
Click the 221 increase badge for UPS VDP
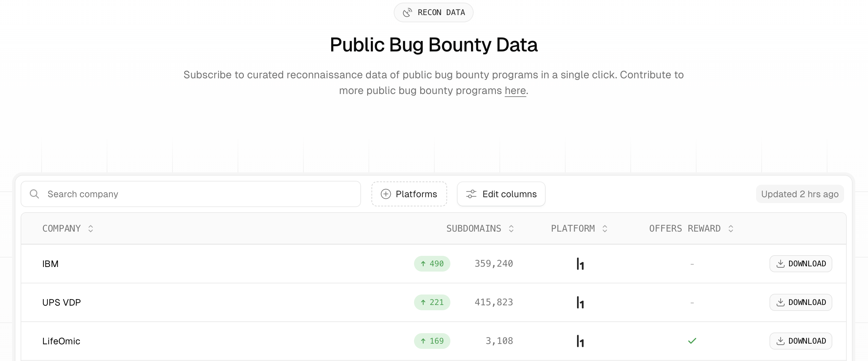tap(432, 302)
